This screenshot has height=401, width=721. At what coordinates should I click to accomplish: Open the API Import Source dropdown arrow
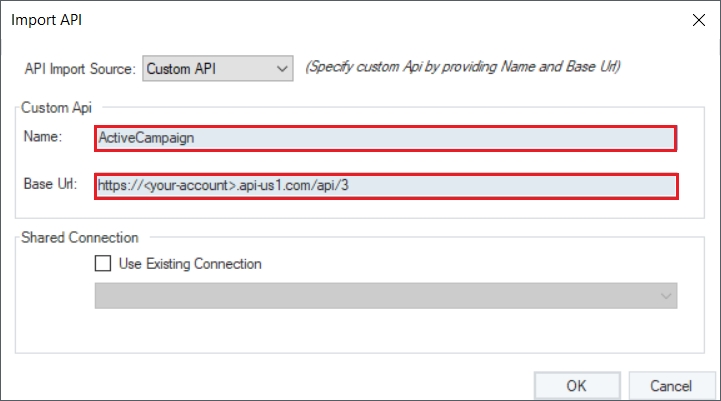(281, 69)
